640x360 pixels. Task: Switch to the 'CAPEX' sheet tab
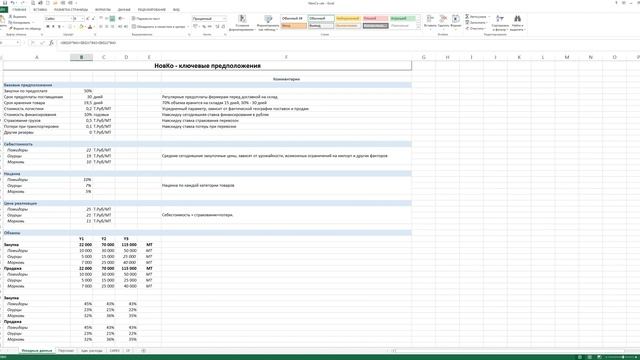pyautogui.click(x=115, y=351)
